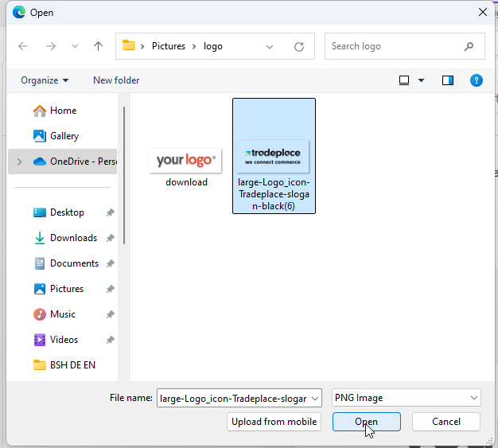Cancel the Open dialog
The width and height of the screenshot is (498, 448).
point(446,422)
